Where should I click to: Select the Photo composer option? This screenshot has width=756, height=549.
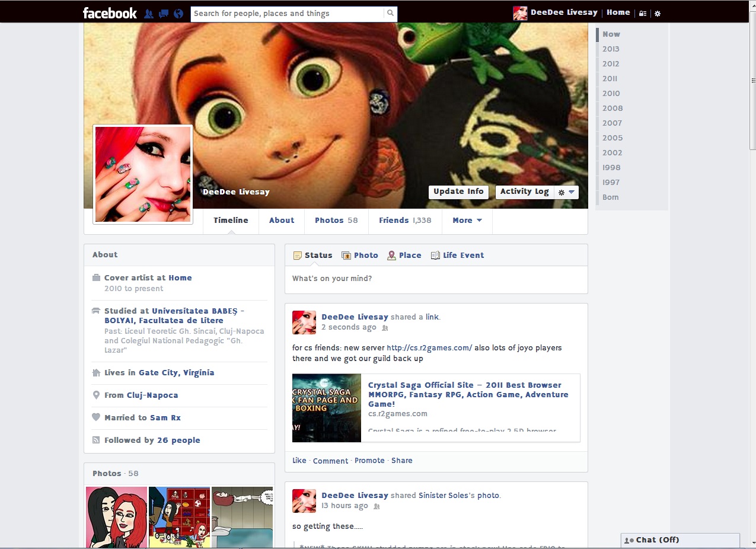(x=360, y=256)
